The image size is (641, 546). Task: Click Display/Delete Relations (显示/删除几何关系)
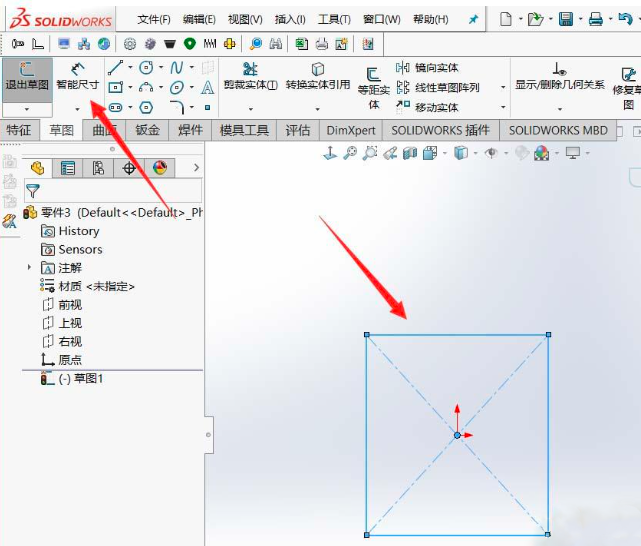(x=559, y=76)
